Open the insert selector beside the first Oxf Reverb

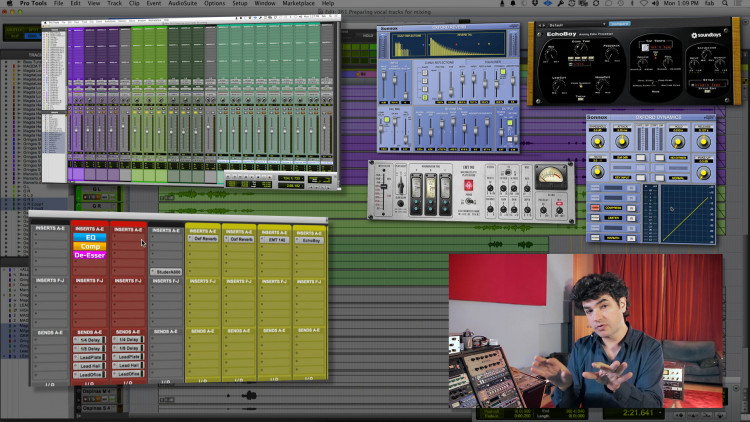click(190, 238)
